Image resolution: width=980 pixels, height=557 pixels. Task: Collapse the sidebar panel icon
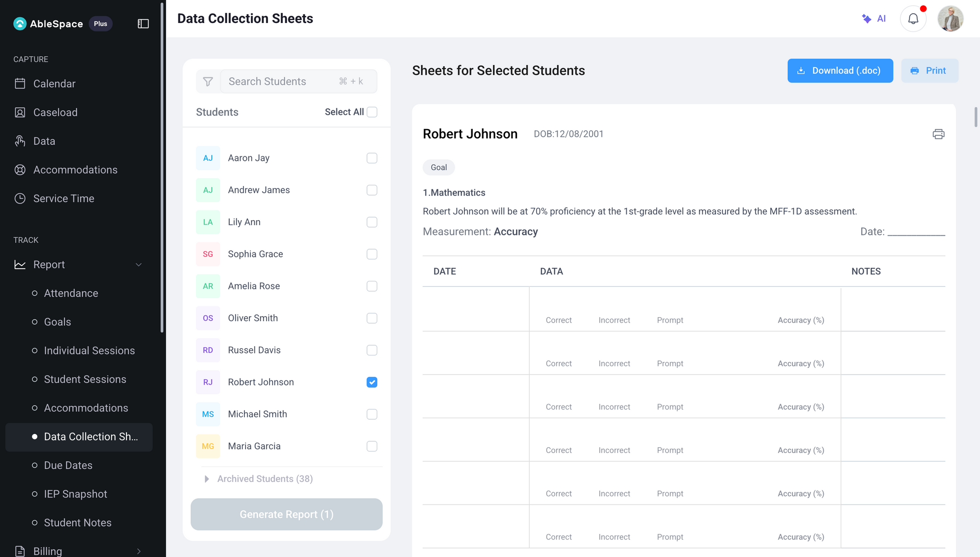(x=143, y=24)
